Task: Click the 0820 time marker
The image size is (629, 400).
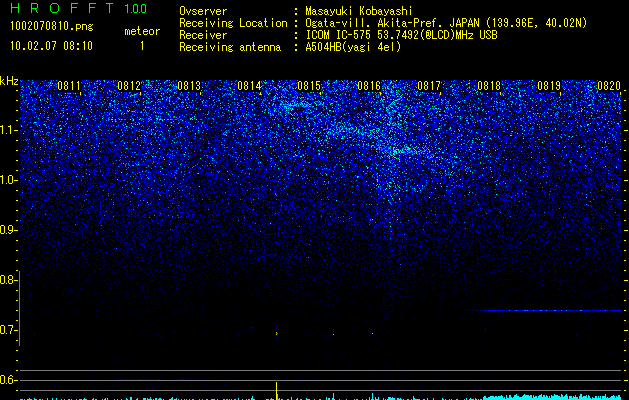Action: pyautogui.click(x=609, y=85)
